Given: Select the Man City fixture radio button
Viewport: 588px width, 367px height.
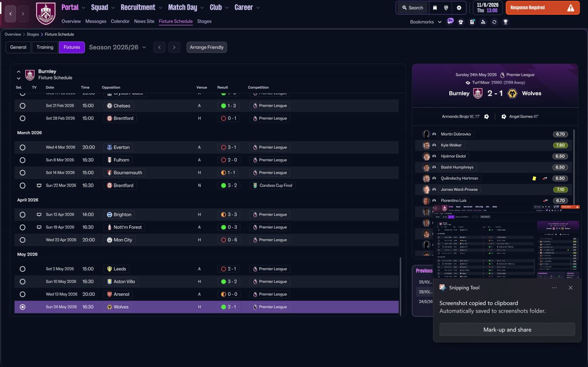Looking at the screenshot, I should click(x=23, y=240).
